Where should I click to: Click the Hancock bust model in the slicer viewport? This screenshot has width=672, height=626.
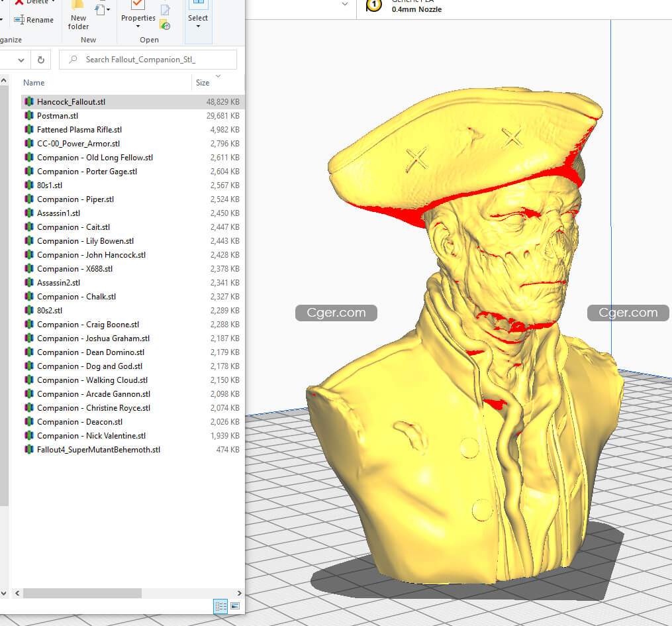[x=465, y=337]
